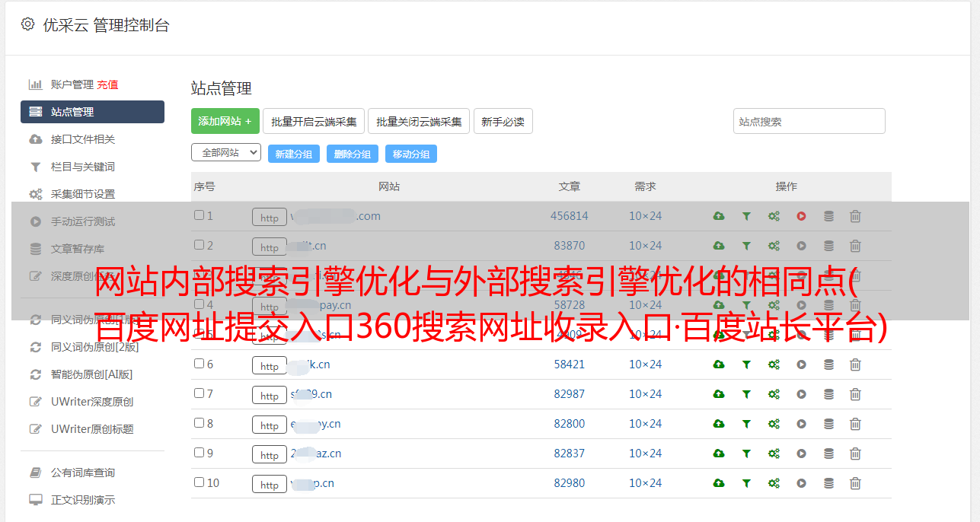Click the cloud upload icon in row 9
The width and height of the screenshot is (980, 522).
[719, 454]
